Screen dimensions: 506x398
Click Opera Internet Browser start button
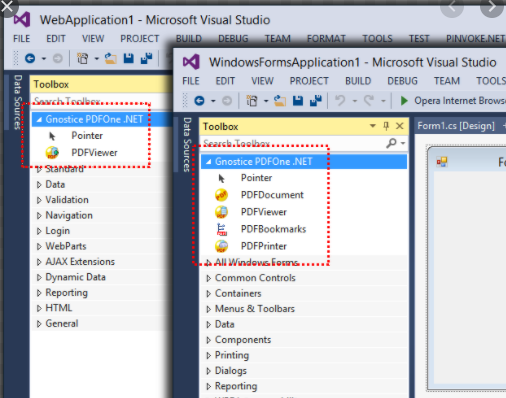point(453,101)
